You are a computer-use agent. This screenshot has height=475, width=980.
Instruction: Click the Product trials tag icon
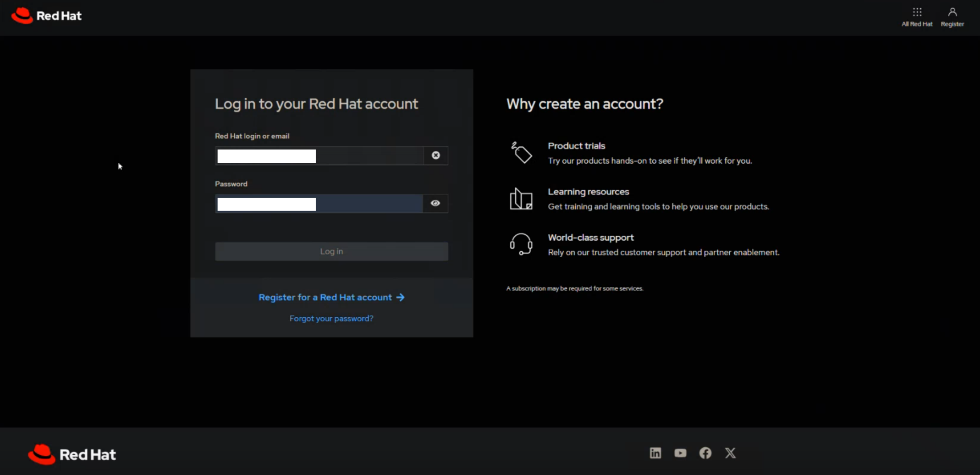click(521, 153)
